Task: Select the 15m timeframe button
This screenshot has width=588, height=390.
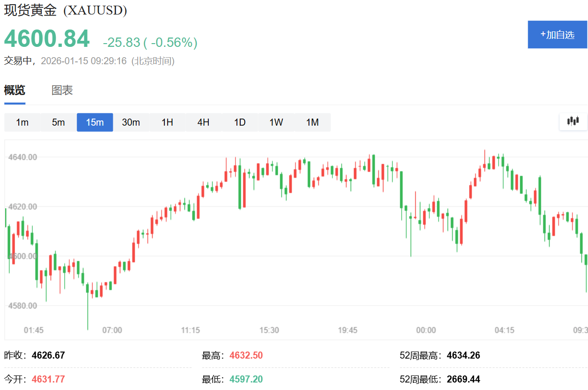Action: click(x=95, y=122)
